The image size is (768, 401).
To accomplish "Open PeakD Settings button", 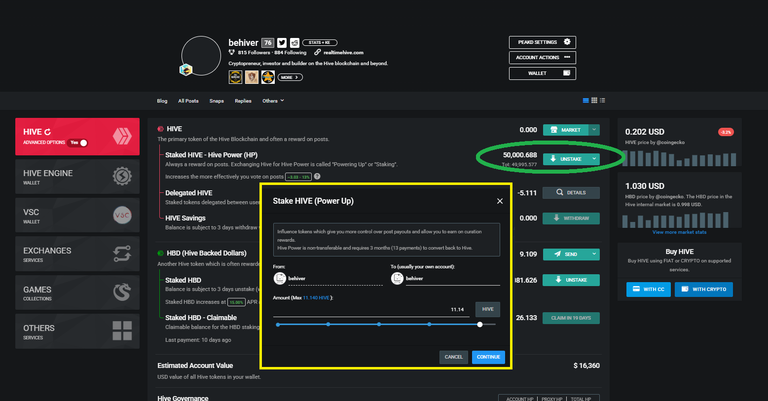I will coord(542,42).
